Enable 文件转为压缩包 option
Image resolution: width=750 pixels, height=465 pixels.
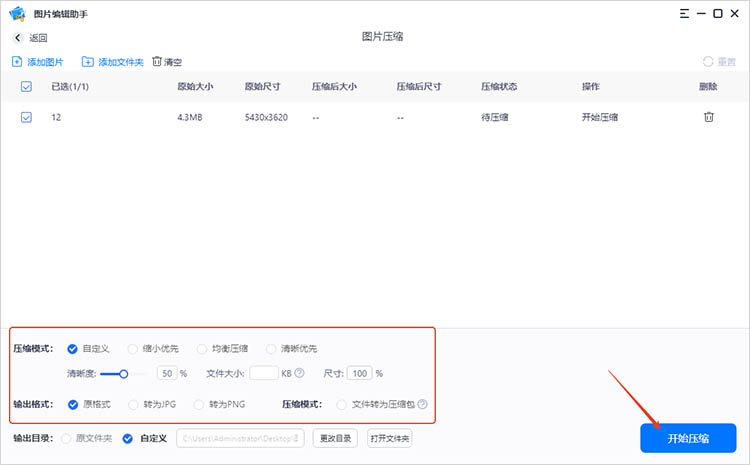pyautogui.click(x=342, y=405)
